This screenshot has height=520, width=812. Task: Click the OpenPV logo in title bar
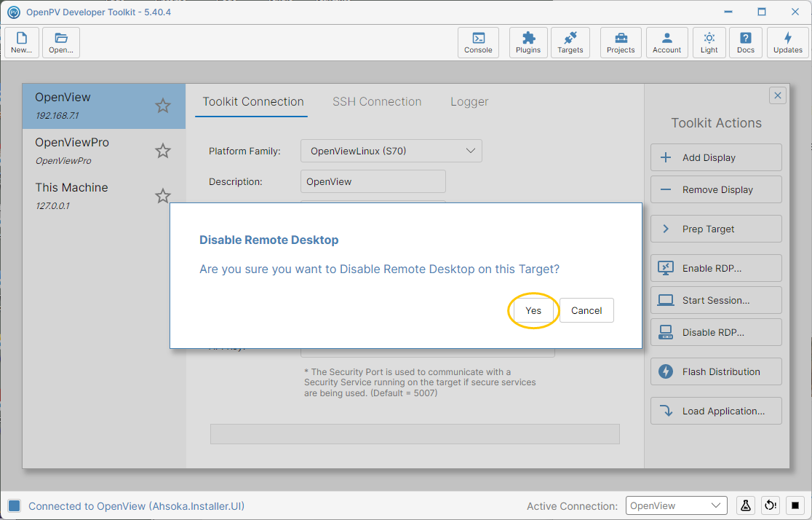[x=14, y=12]
